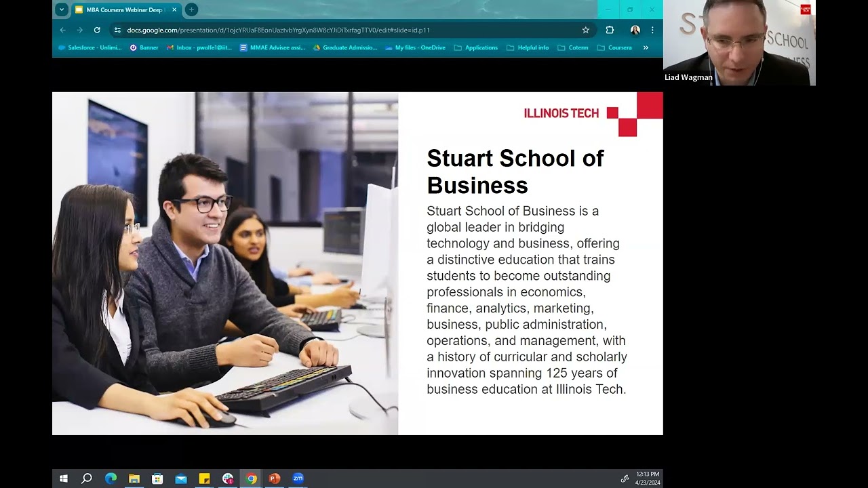This screenshot has width=868, height=488.
Task: Open Windows taskbar search
Action: (x=87, y=479)
